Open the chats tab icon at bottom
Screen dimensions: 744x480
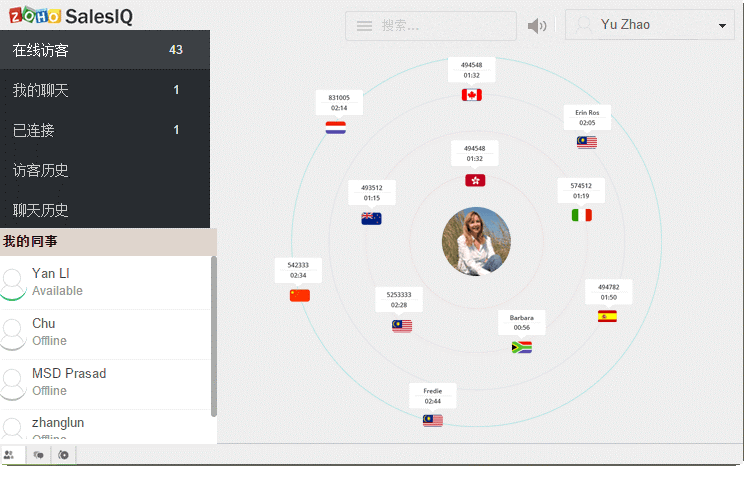[38, 455]
